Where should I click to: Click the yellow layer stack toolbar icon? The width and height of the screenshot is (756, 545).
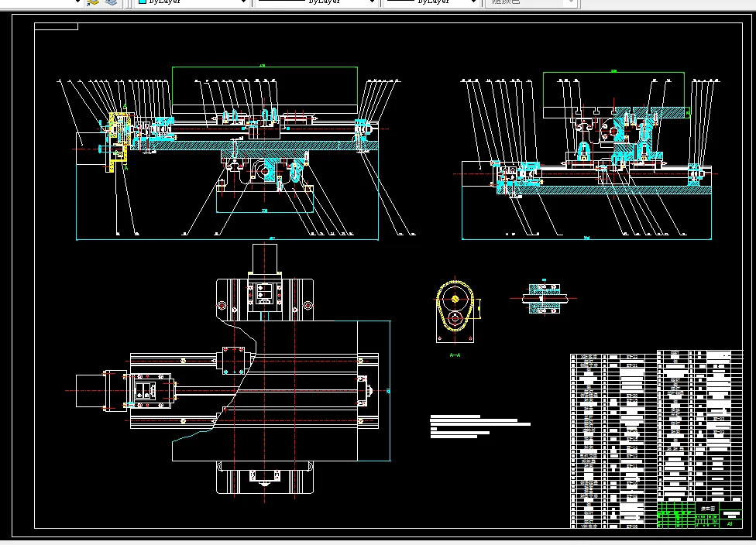pos(93,2)
